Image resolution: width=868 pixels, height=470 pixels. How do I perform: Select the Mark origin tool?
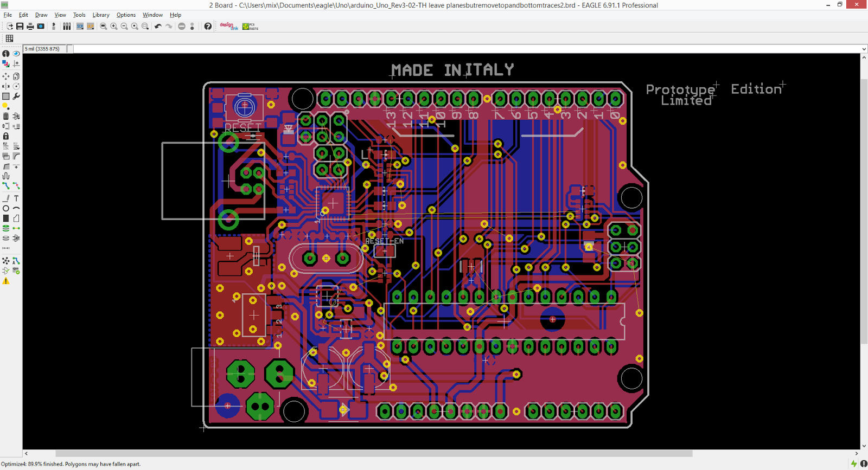[16, 63]
